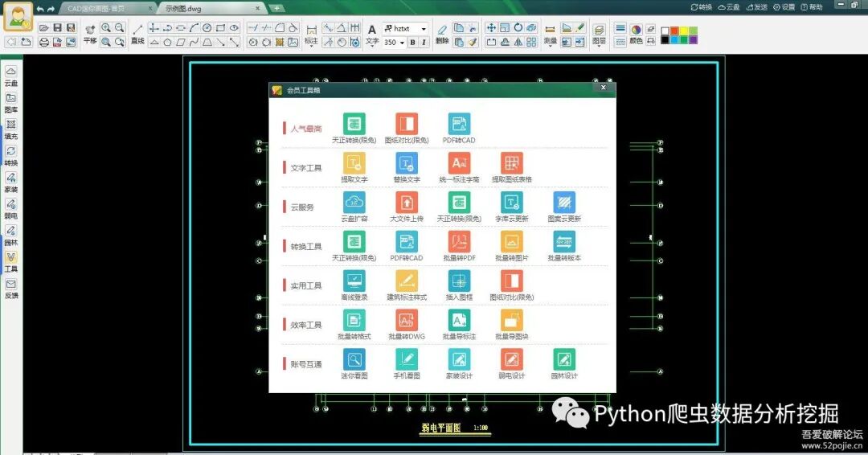
Task: Select the 直线 line tool
Action: tap(137, 35)
